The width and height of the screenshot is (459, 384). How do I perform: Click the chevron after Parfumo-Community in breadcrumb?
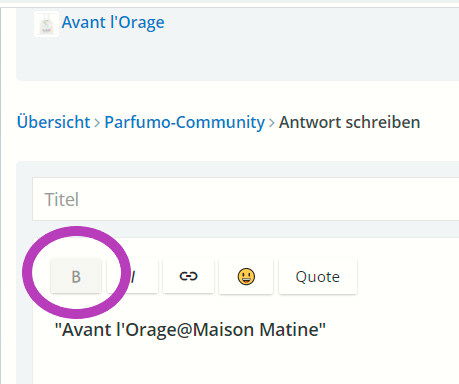272,123
